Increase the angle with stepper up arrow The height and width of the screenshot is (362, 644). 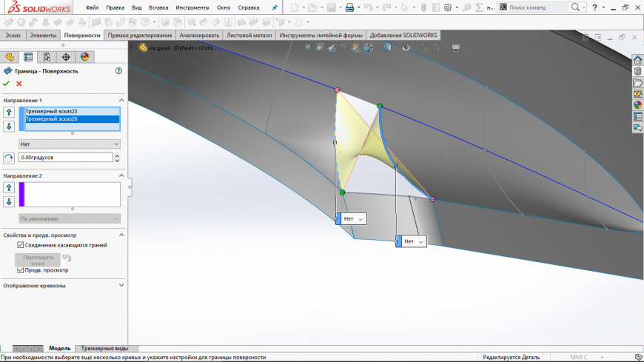pyautogui.click(x=117, y=155)
